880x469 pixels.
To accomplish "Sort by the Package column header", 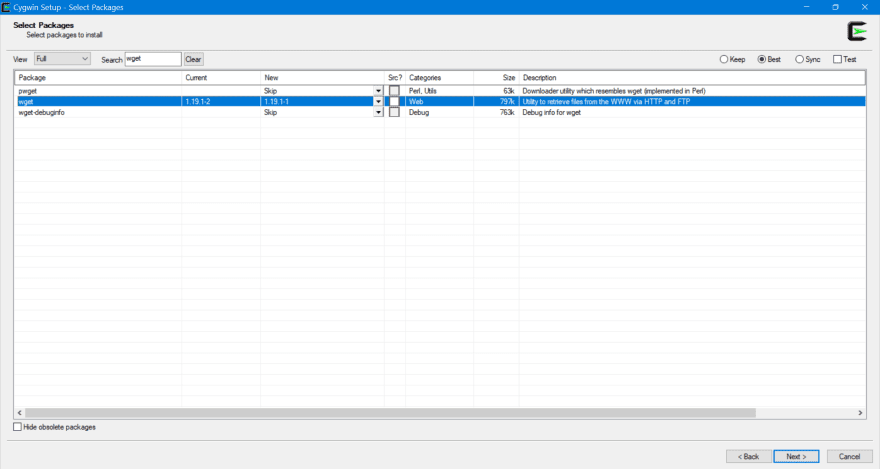I will pos(98,77).
